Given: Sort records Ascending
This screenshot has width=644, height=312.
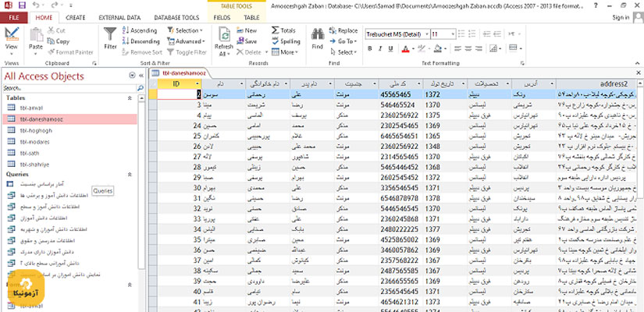Looking at the screenshot, I should (x=140, y=30).
